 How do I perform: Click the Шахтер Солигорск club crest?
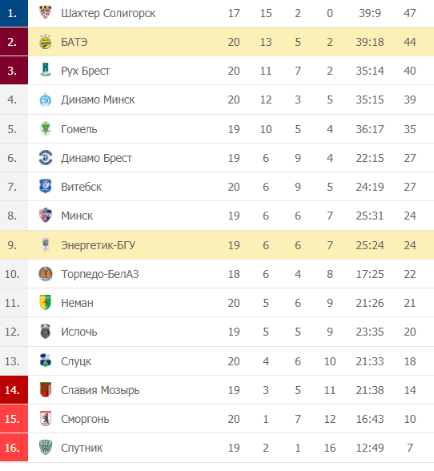(45, 13)
